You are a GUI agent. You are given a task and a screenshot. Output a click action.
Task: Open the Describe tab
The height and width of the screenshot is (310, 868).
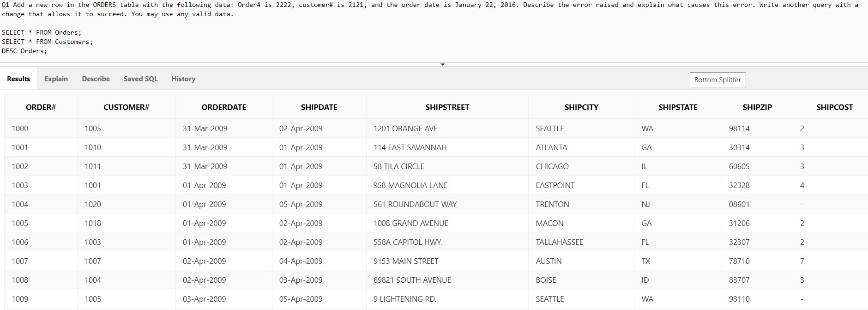96,79
